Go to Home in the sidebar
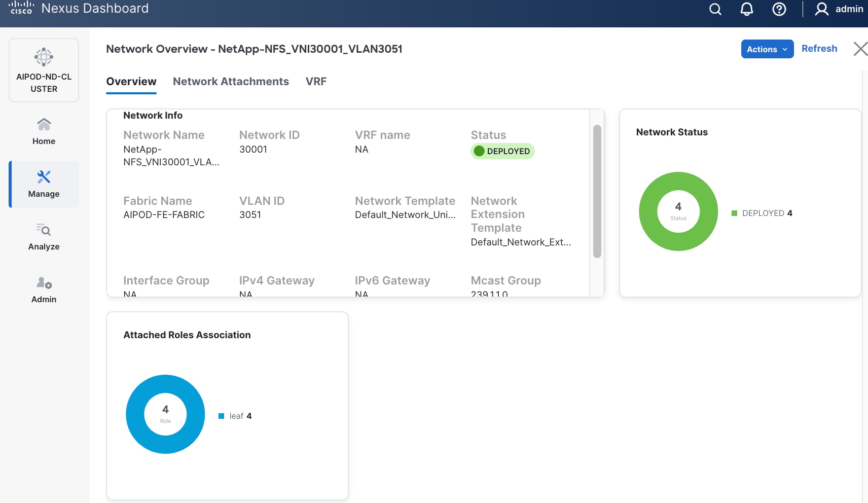The width and height of the screenshot is (868, 503). (44, 131)
